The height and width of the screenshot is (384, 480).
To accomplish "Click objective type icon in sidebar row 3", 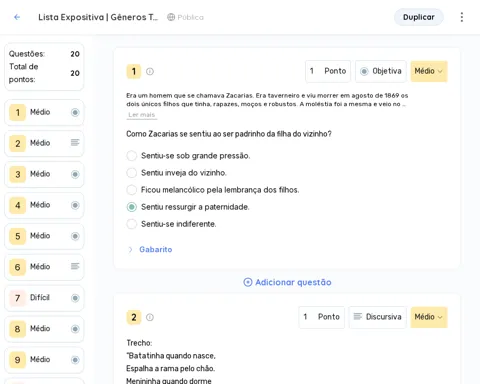I will click(x=75, y=174).
